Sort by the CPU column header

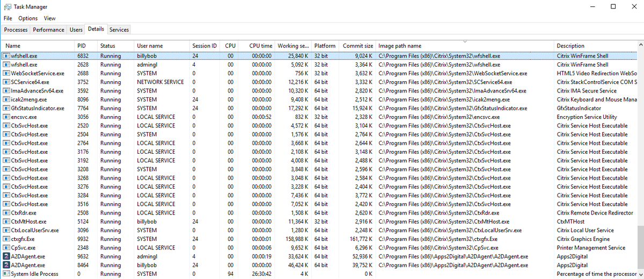(x=230, y=46)
